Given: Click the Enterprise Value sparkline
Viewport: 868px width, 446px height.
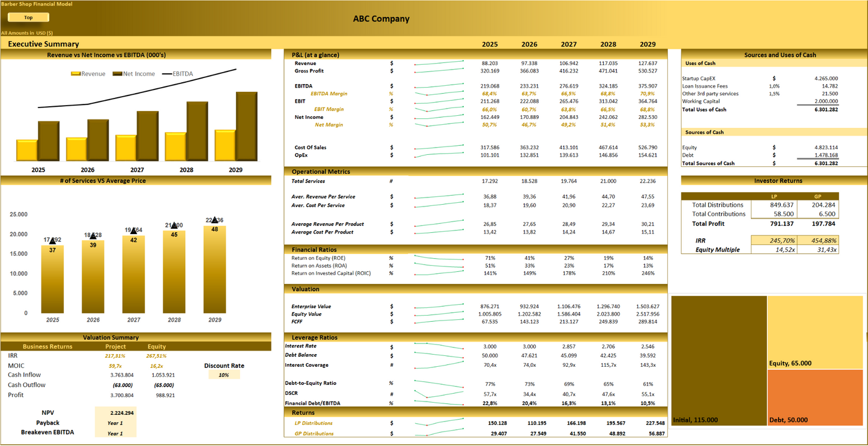Looking at the screenshot, I should [x=439, y=306].
